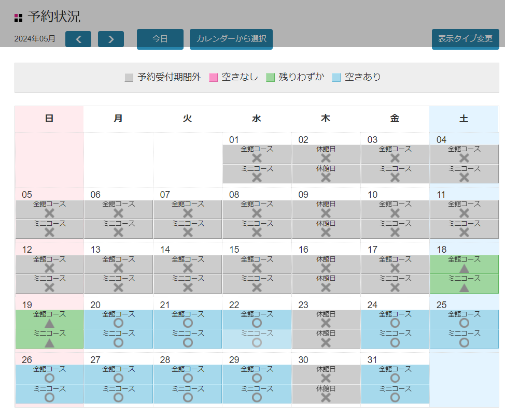Click the blue 空きあり legend swatch
The width and height of the screenshot is (505, 420).
336,78
